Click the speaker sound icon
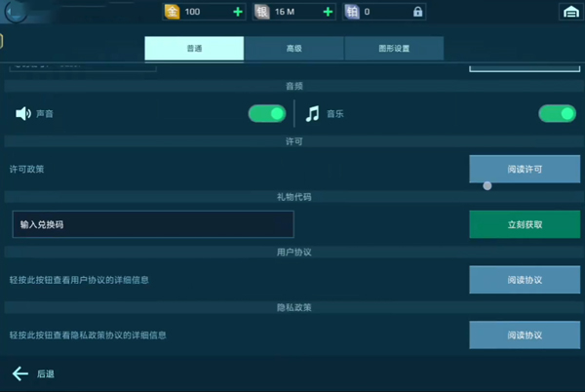 [23, 114]
